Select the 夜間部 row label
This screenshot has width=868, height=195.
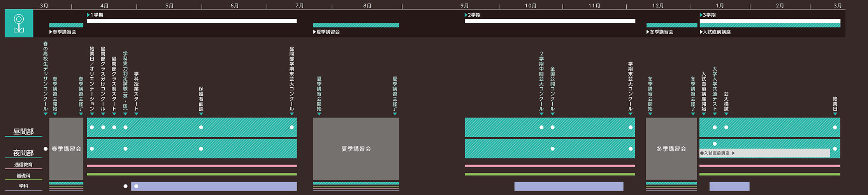(23, 152)
